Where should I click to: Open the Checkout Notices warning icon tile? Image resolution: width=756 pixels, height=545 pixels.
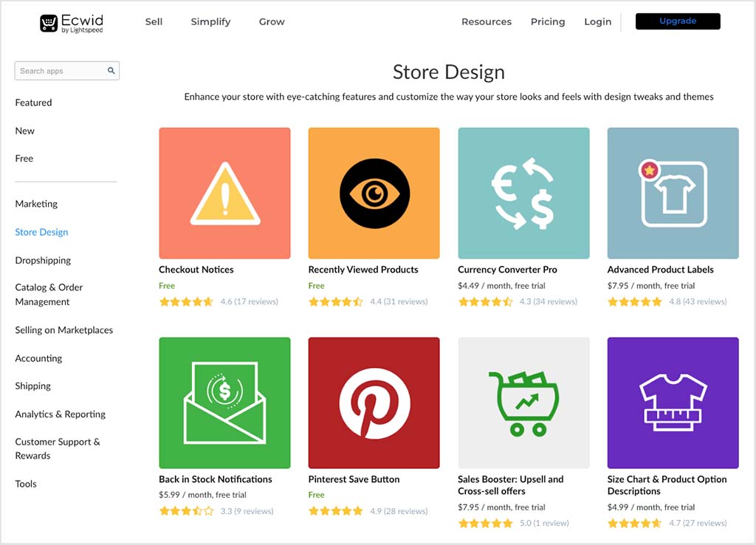pyautogui.click(x=224, y=193)
